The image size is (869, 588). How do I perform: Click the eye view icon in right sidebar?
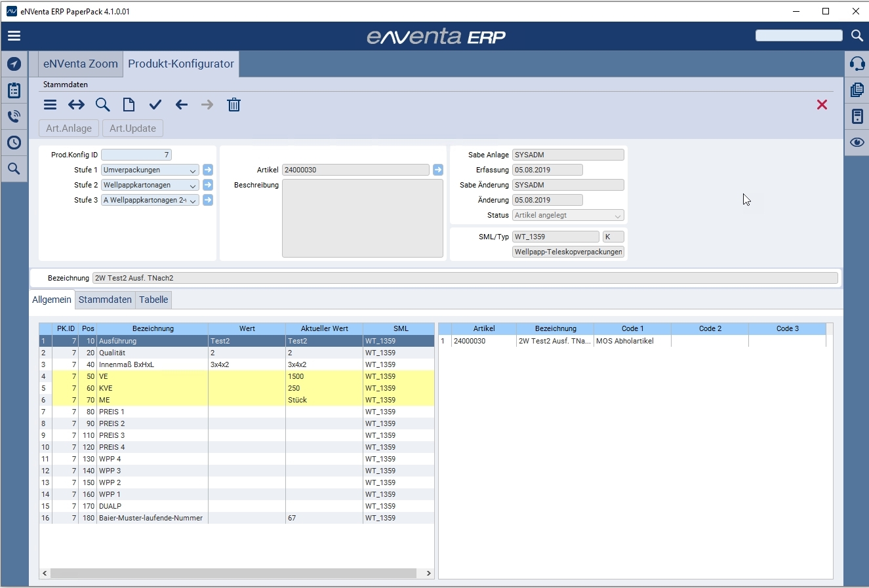(857, 142)
